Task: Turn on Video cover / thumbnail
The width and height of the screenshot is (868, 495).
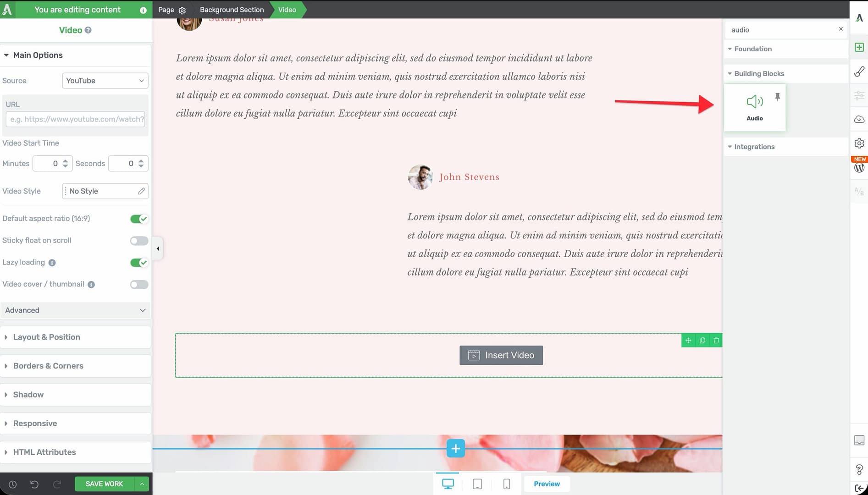Action: click(x=138, y=285)
